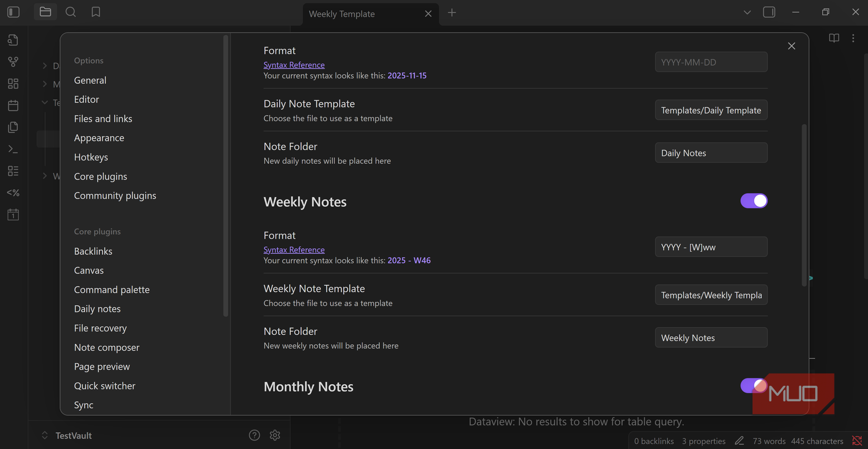
Task: Disable the Weekly Notes toggle
Action: [x=753, y=201]
